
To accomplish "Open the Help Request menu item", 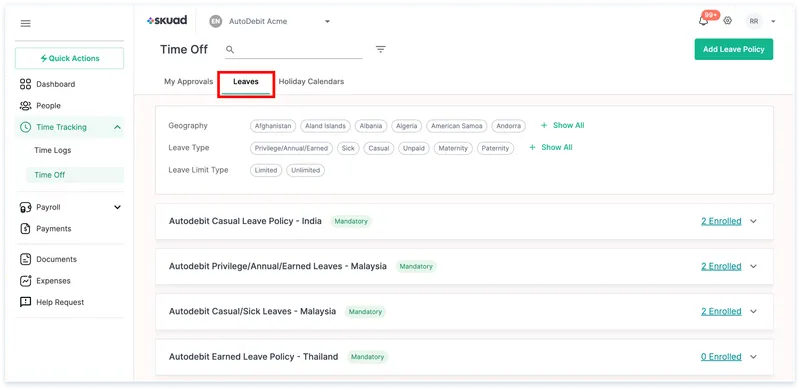I will point(60,302).
